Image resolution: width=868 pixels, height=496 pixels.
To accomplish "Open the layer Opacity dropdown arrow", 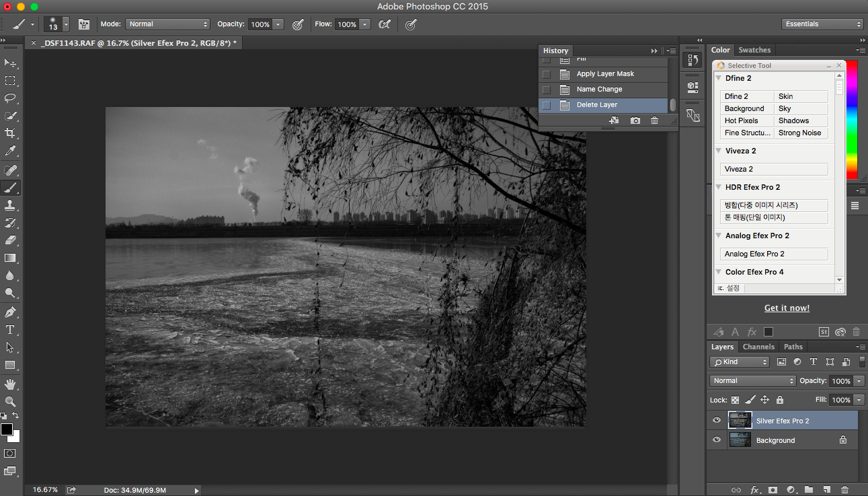I will coord(859,381).
